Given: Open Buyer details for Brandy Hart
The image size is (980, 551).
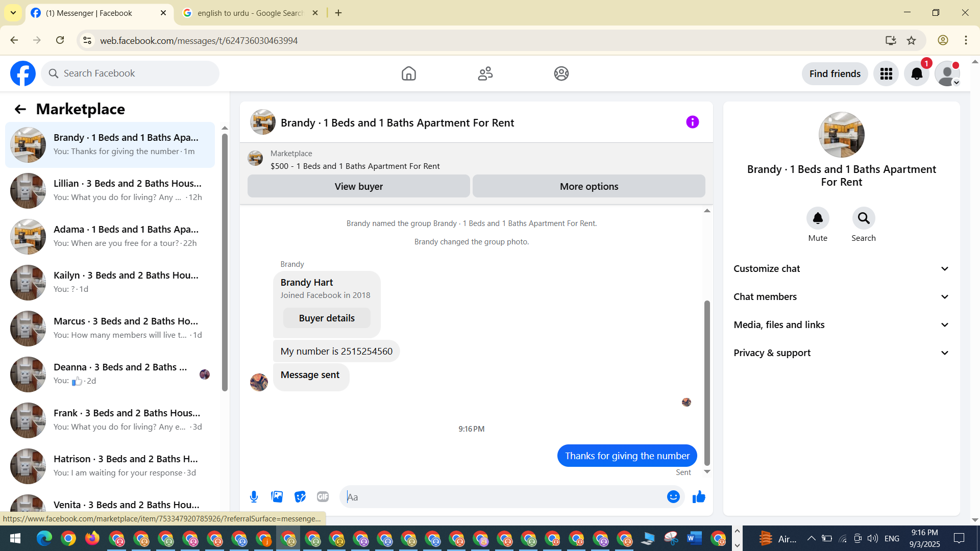Looking at the screenshot, I should pos(327,318).
